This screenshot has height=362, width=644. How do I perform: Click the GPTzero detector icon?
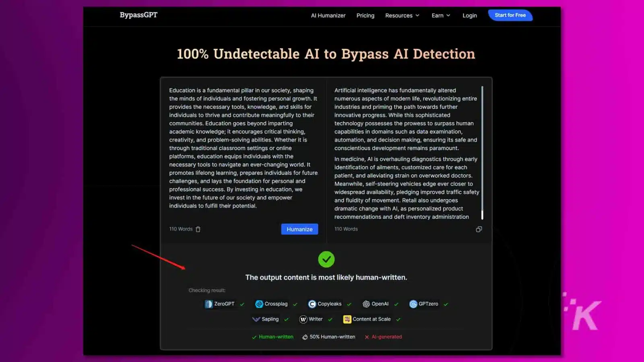point(413,304)
